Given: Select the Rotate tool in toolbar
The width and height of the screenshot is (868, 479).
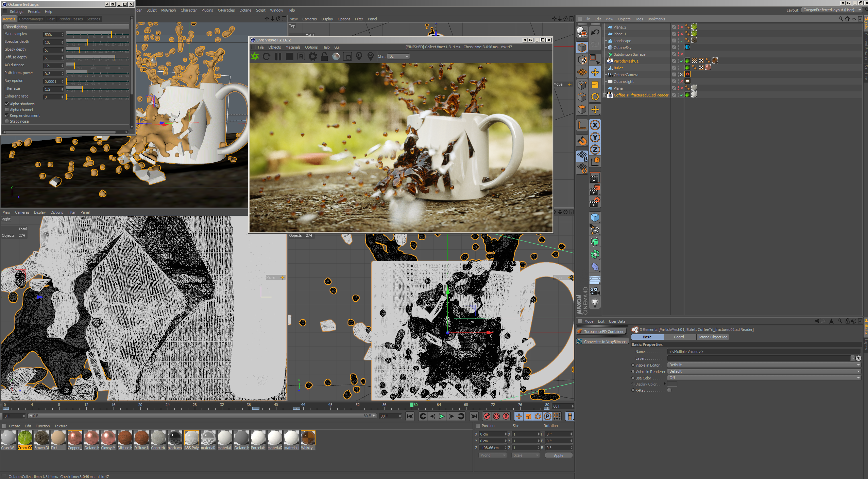Looking at the screenshot, I should pyautogui.click(x=595, y=97).
